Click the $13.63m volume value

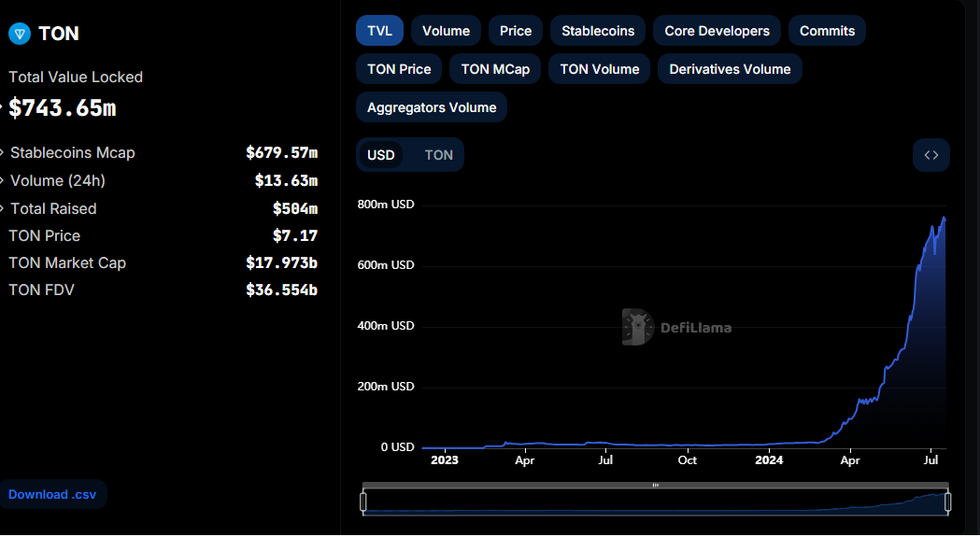coord(286,180)
